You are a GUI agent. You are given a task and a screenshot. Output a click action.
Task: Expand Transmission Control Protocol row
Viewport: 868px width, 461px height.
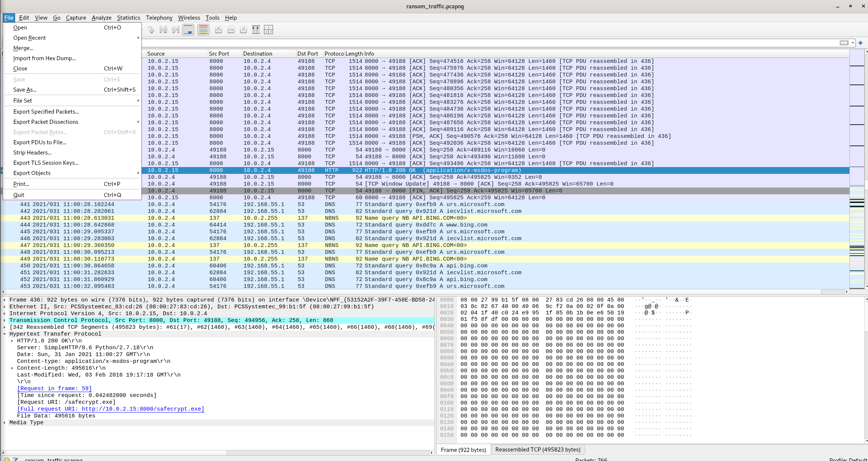[x=5, y=320]
